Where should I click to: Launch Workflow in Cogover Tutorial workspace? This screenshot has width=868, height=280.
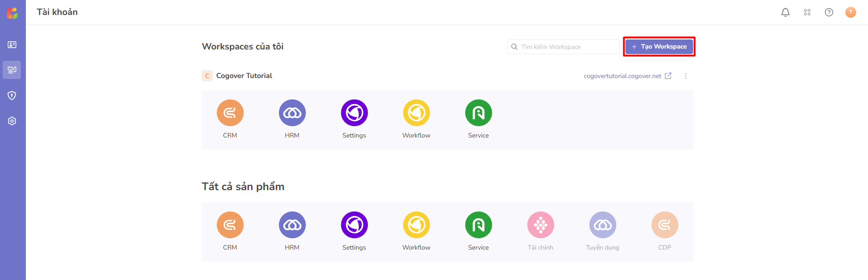click(x=417, y=113)
